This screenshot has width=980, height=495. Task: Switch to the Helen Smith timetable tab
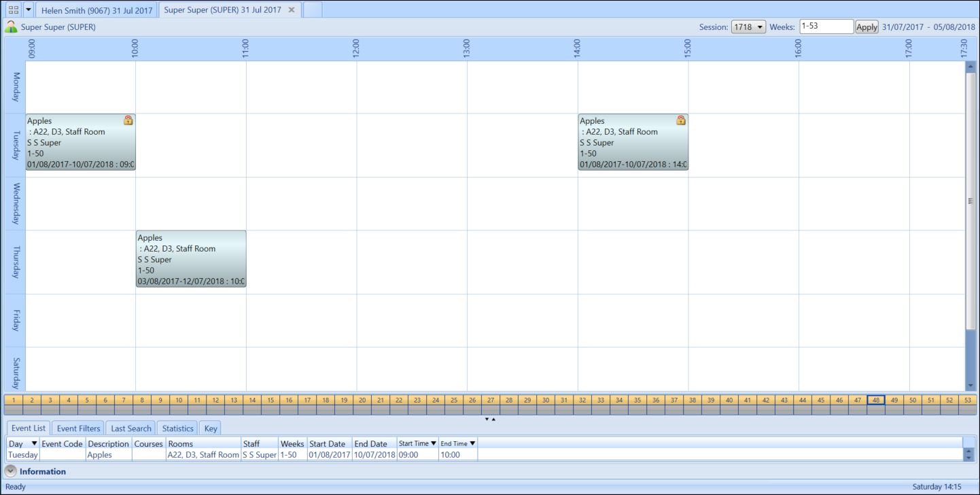95,10
